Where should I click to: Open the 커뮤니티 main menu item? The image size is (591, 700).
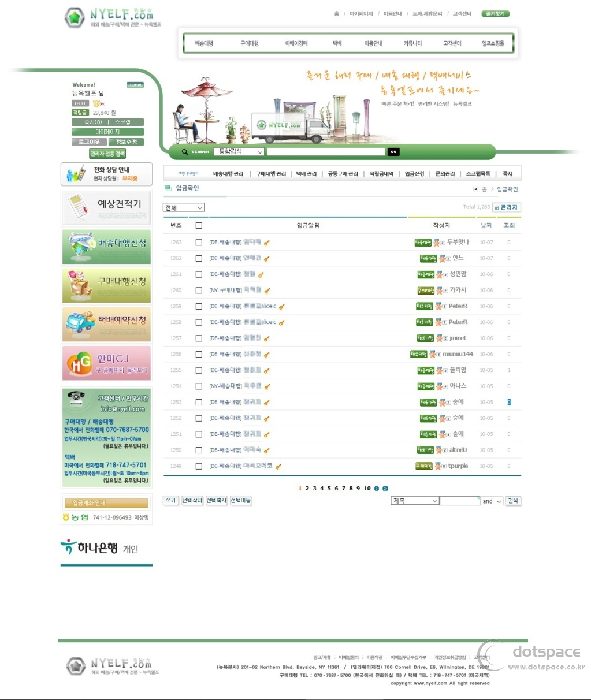point(412,43)
